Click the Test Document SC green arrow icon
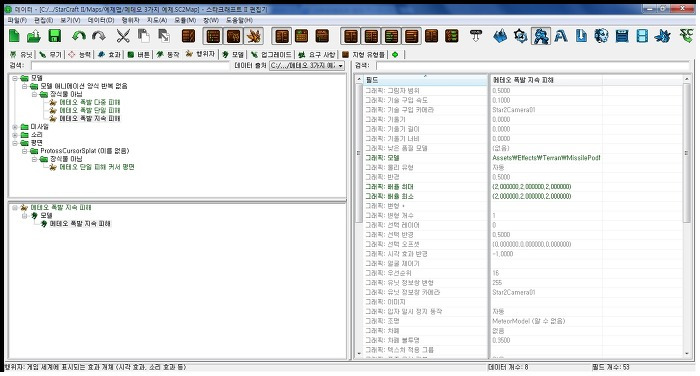This screenshot has width=700, height=376. [686, 36]
